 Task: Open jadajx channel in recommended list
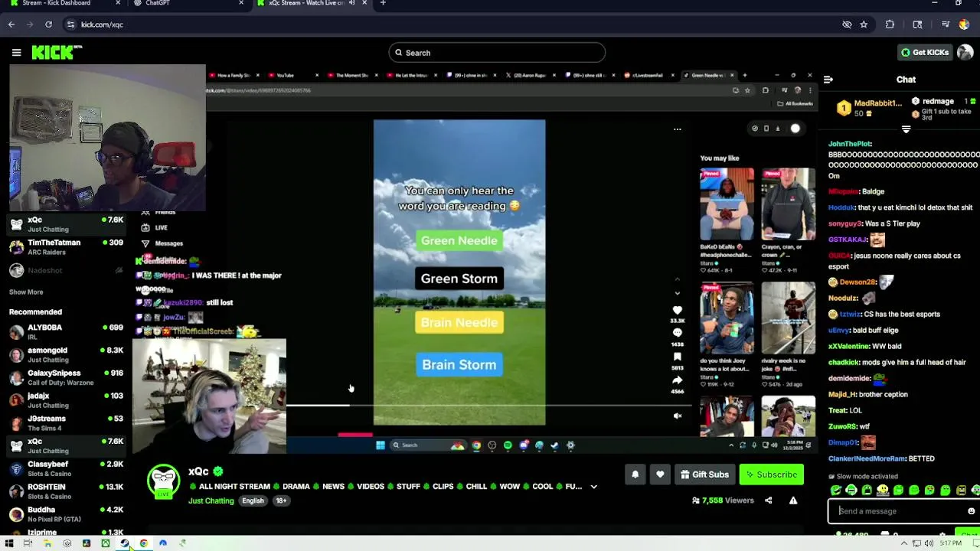pos(65,400)
